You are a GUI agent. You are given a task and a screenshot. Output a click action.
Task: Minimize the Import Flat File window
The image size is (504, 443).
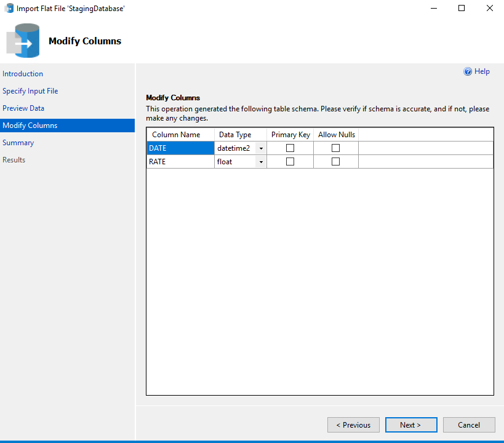434,8
